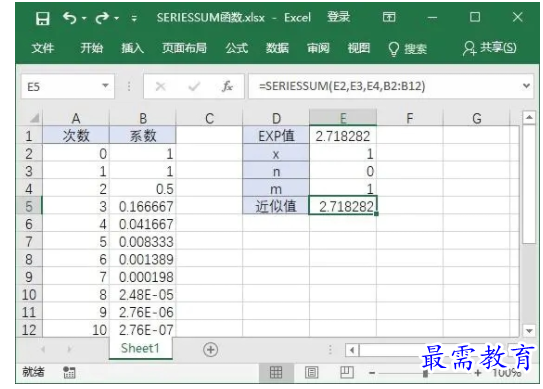The height and width of the screenshot is (389, 543).
Task: Select cell D3 labeled n
Action: pyautogui.click(x=276, y=171)
